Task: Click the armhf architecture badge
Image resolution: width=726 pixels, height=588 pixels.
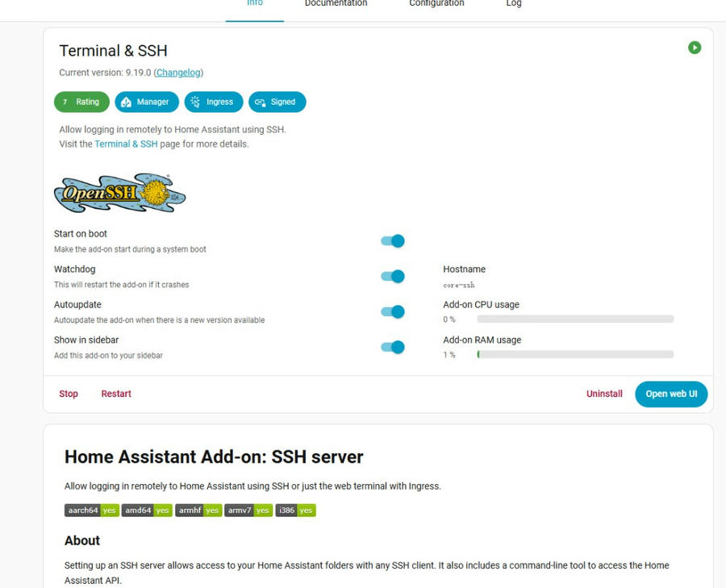Action: click(198, 511)
